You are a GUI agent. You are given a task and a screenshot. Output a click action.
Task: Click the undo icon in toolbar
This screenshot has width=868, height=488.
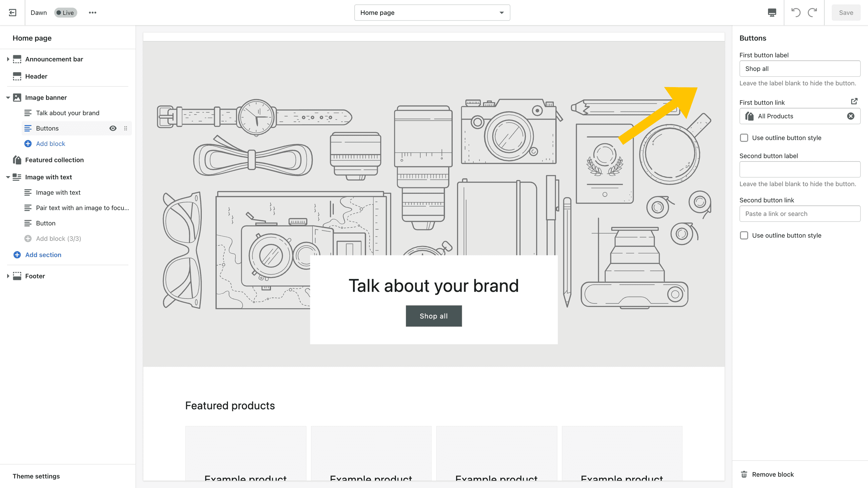point(795,13)
